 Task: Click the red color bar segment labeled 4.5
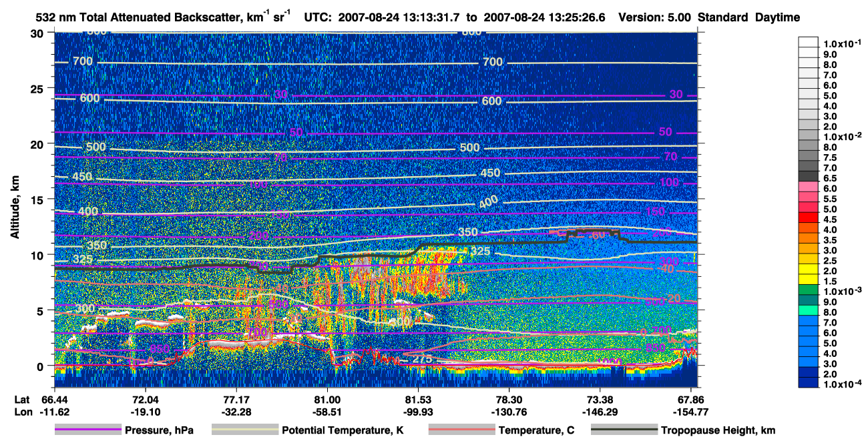point(808,217)
